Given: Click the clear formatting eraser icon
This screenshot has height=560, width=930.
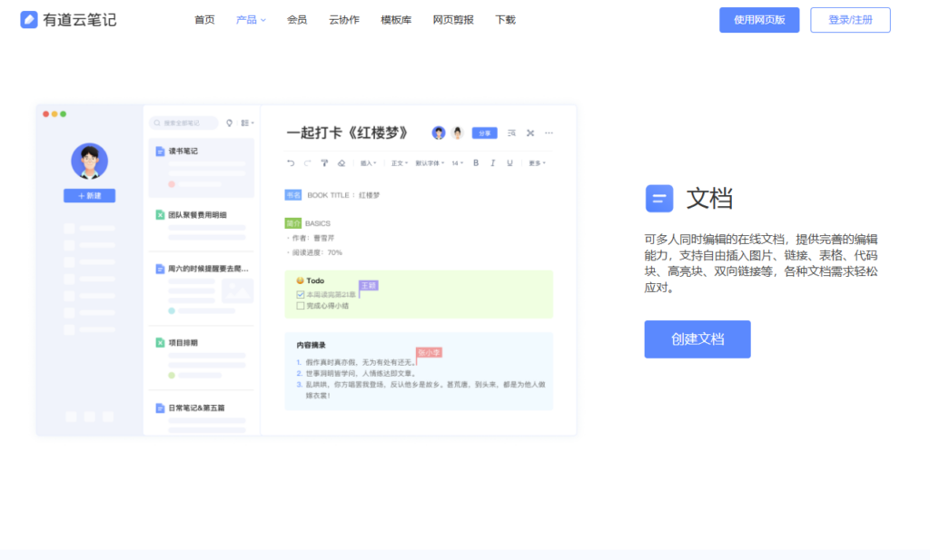Looking at the screenshot, I should coord(341,162).
